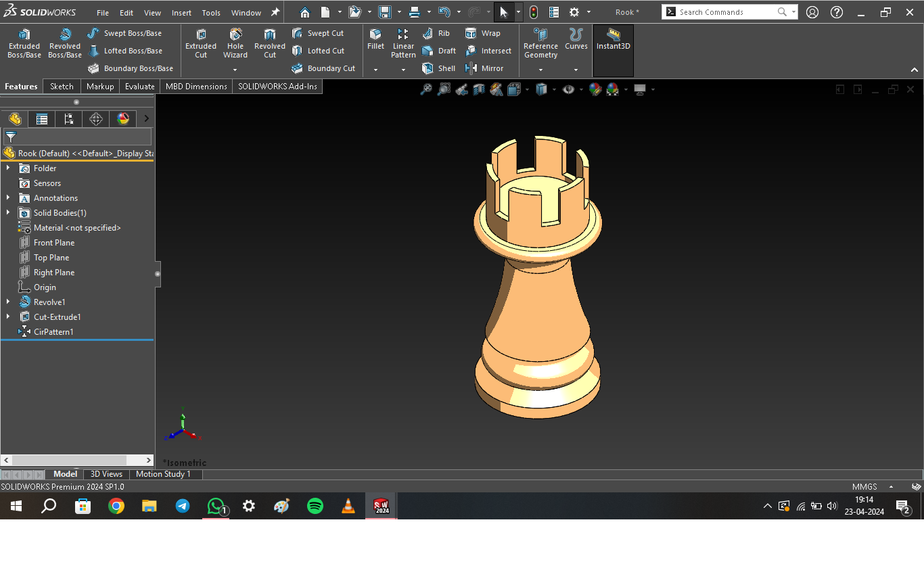
Task: Click the MMGS unit system button
Action: [864, 487]
